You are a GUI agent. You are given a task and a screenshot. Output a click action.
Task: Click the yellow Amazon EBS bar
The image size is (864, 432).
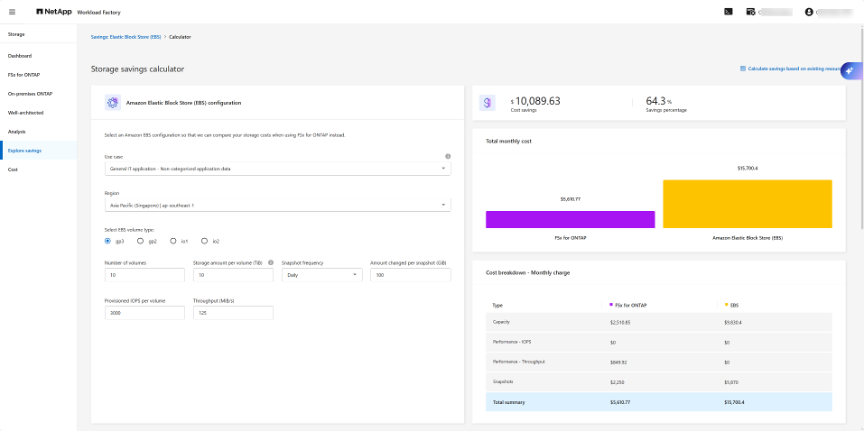(x=748, y=204)
